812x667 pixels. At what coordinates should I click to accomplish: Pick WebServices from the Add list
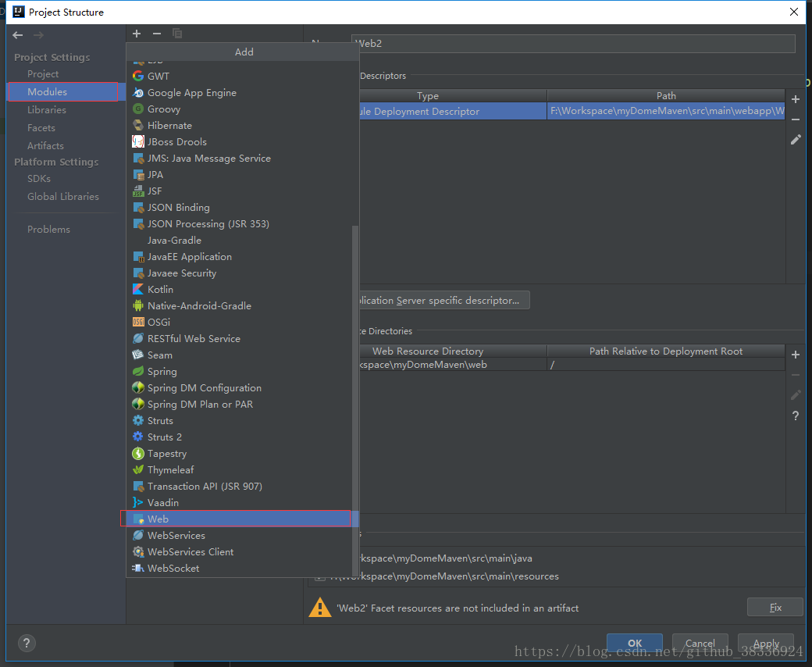(238, 536)
